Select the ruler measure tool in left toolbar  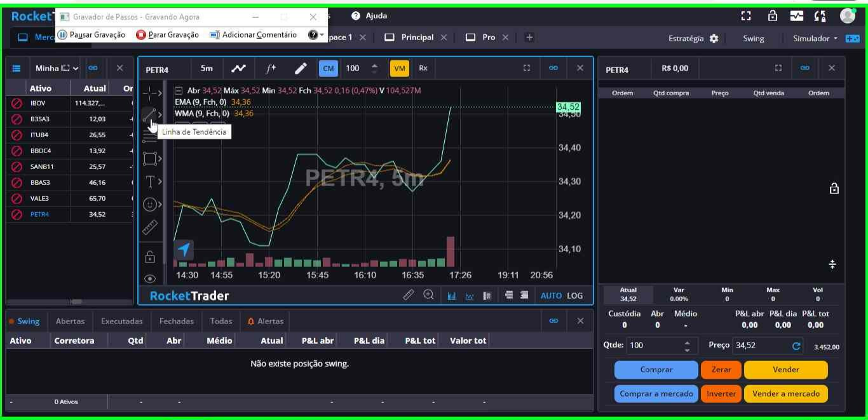tap(150, 227)
